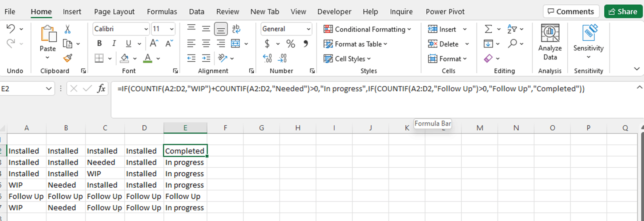Screen dimensions: 644x221
Task: Open Cell Styles dropdown
Action: (x=347, y=58)
